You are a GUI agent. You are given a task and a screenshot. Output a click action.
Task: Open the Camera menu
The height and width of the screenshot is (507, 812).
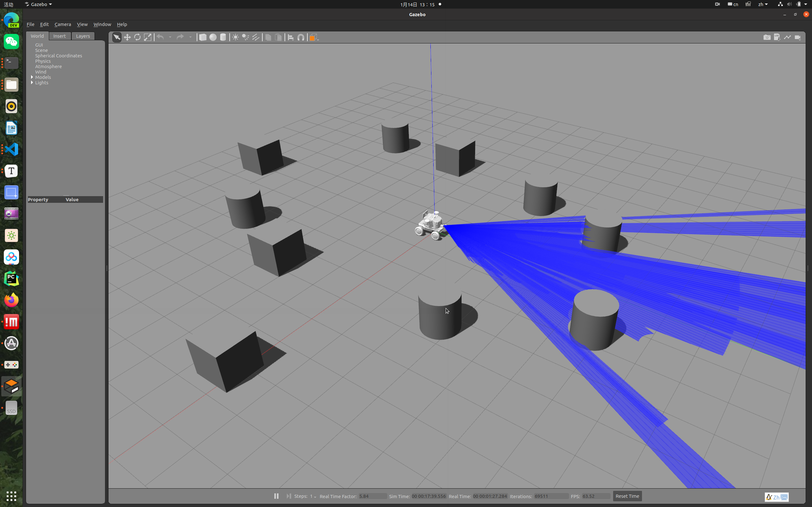pos(63,24)
